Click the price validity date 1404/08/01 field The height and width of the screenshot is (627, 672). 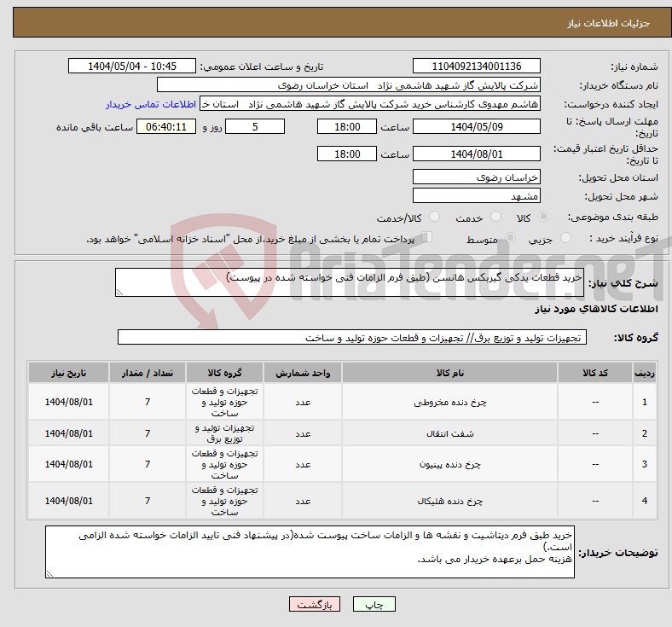pyautogui.click(x=477, y=154)
